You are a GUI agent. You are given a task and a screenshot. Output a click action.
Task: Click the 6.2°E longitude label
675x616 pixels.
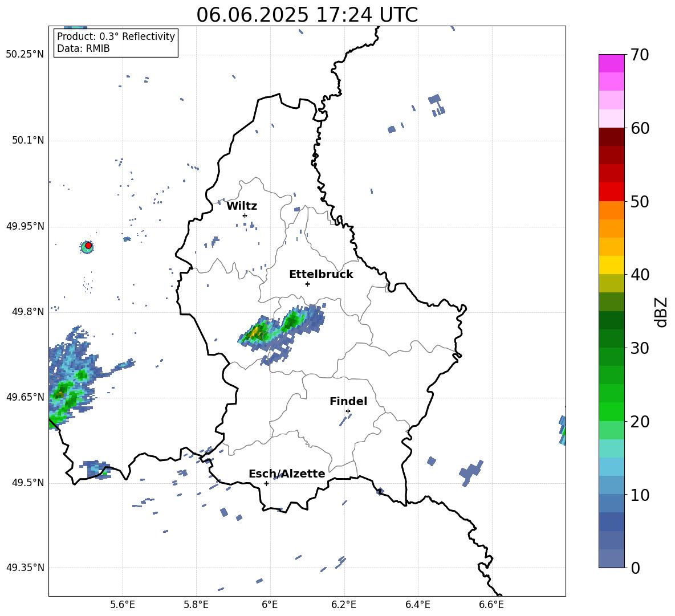click(x=344, y=605)
